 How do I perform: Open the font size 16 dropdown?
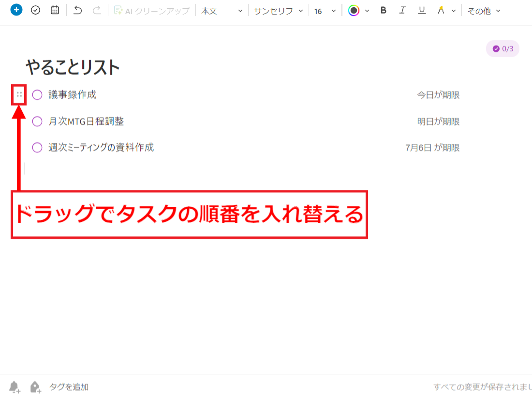[323, 10]
